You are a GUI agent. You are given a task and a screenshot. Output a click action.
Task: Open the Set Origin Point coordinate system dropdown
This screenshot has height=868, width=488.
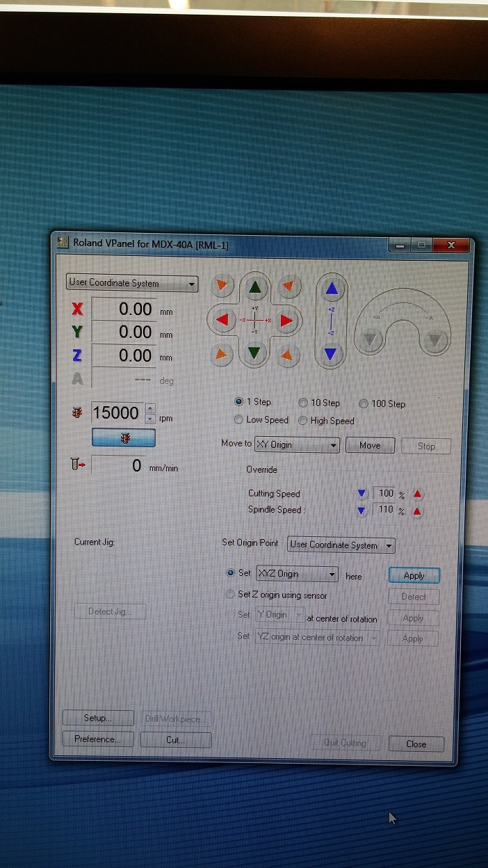coord(341,545)
